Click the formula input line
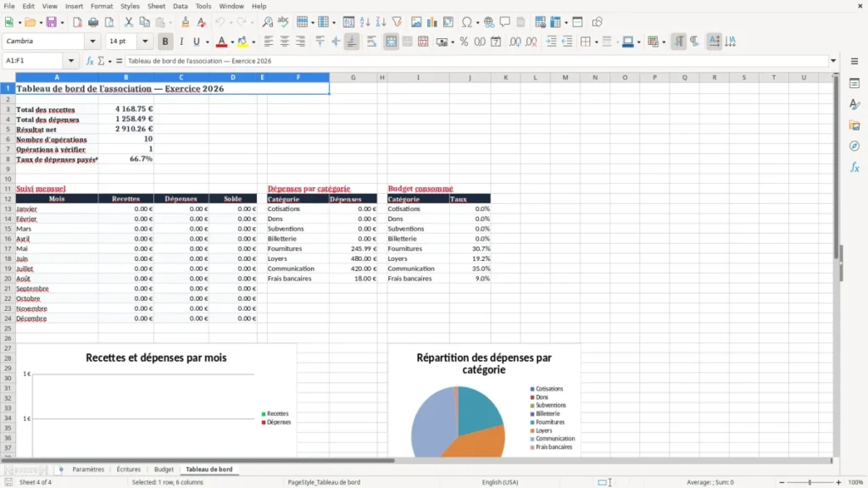The height and width of the screenshot is (488, 868). point(476,61)
